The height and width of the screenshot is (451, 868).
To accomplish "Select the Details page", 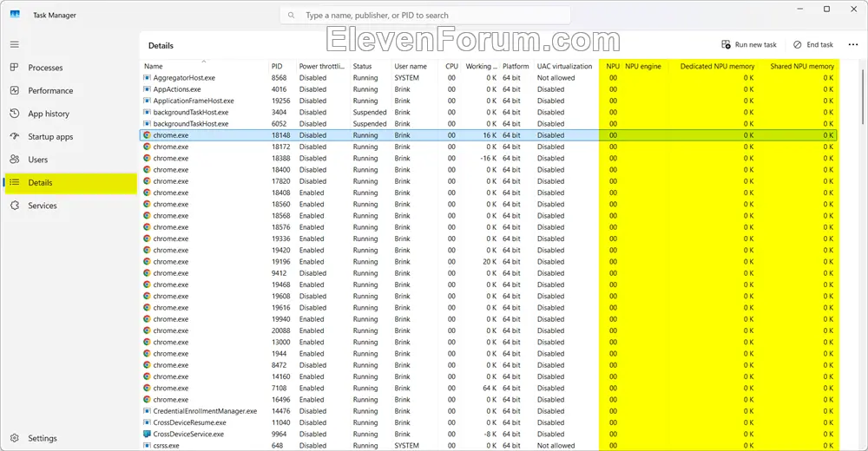I will coord(71,183).
